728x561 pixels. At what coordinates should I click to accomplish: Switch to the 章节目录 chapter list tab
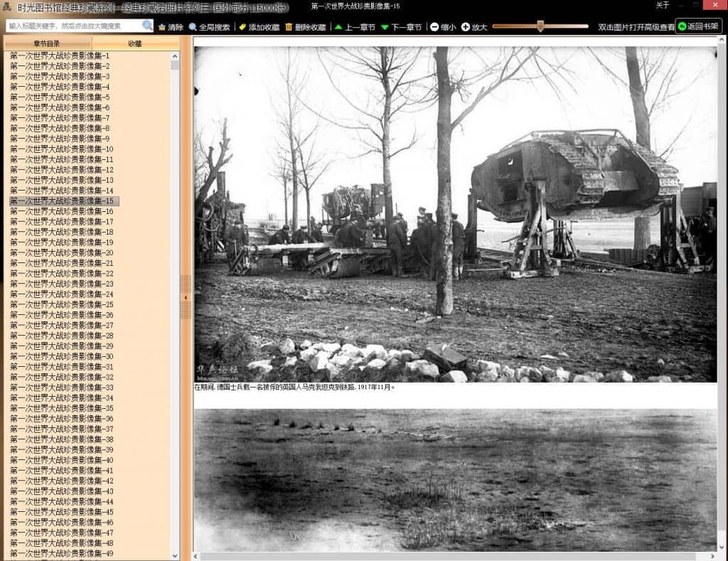click(x=47, y=43)
